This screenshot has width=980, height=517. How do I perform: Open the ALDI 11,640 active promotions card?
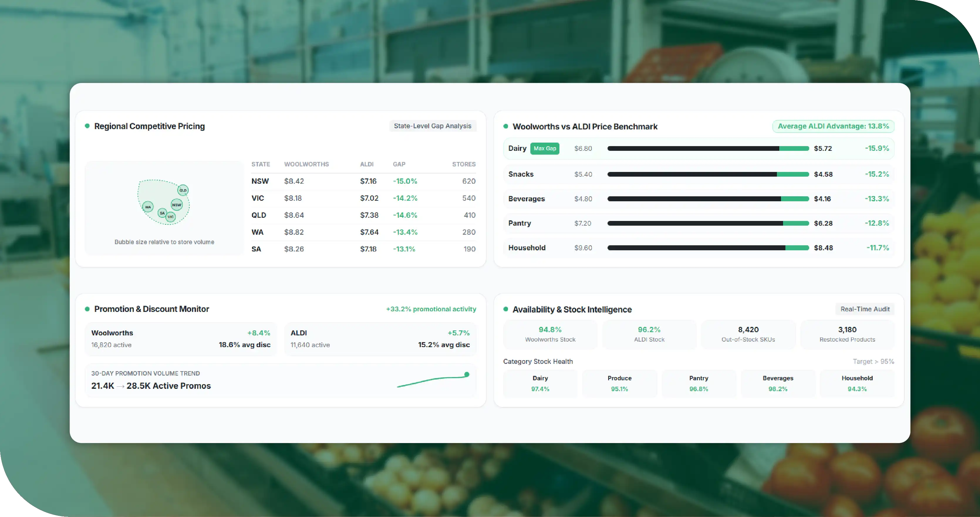pyautogui.click(x=380, y=339)
